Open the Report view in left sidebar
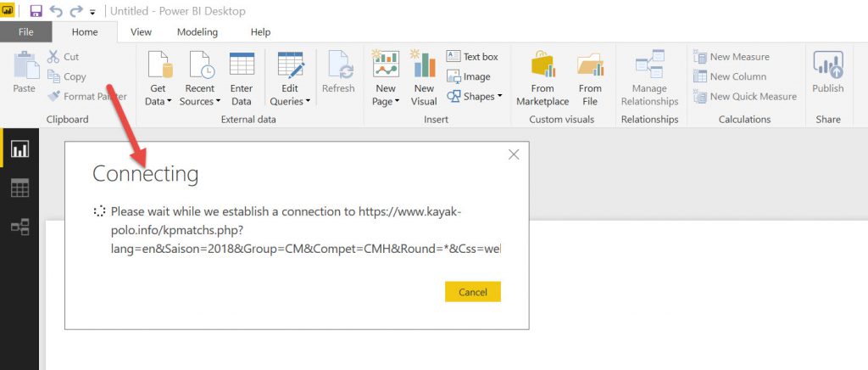 tap(19, 149)
